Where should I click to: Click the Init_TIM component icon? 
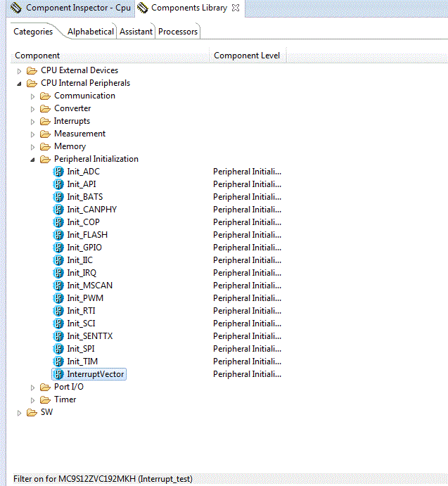point(58,362)
